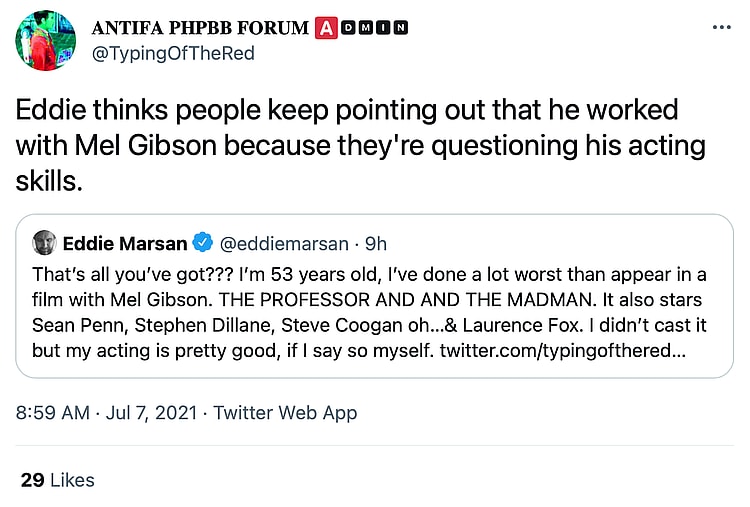This screenshot has height=507, width=750.
Task: Visit the @TypingOfTheRed handle link
Action: 173,53
